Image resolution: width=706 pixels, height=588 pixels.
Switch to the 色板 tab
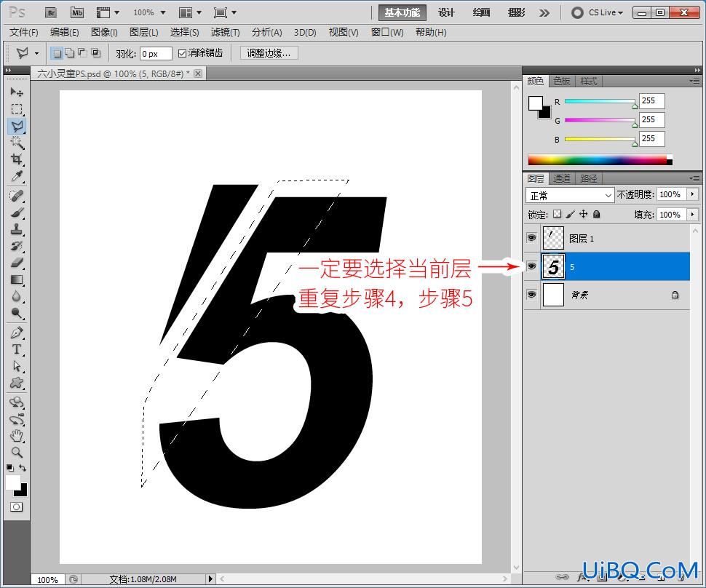click(561, 81)
